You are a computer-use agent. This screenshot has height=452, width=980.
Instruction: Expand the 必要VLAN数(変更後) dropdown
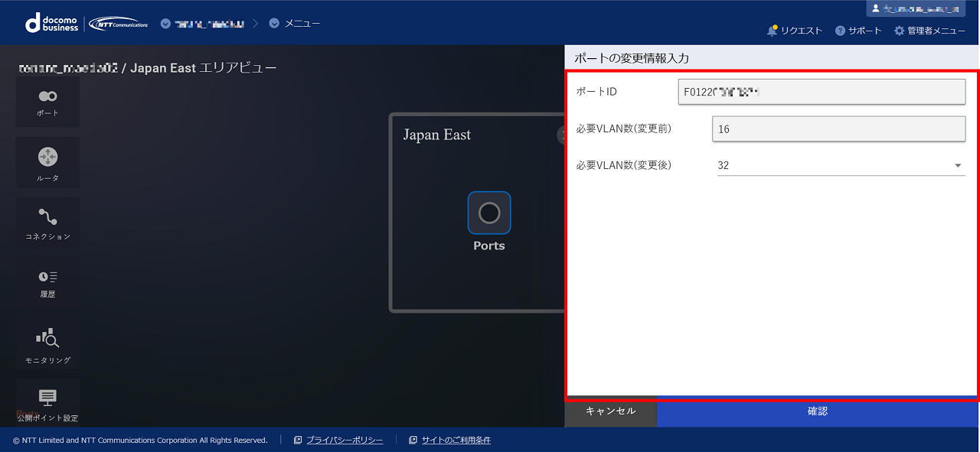pyautogui.click(x=841, y=165)
